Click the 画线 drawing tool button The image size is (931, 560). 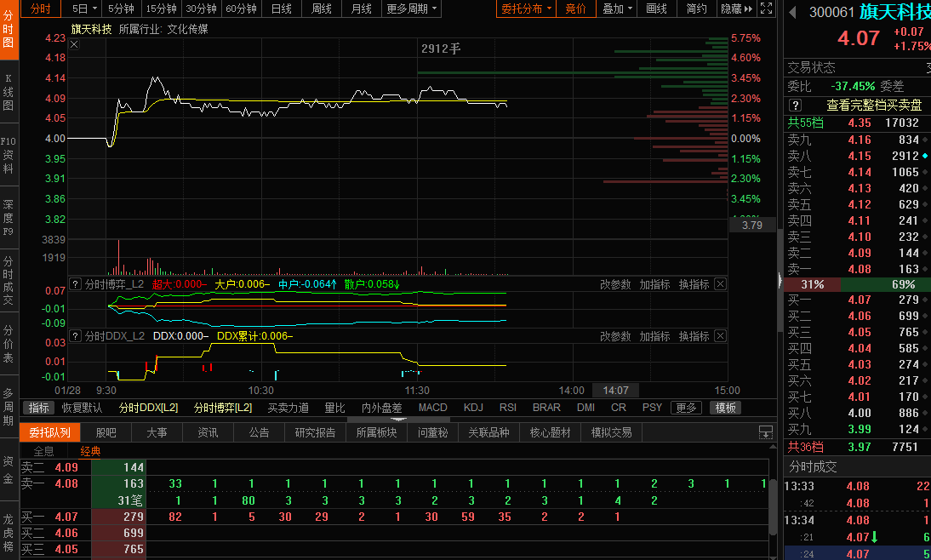point(656,9)
